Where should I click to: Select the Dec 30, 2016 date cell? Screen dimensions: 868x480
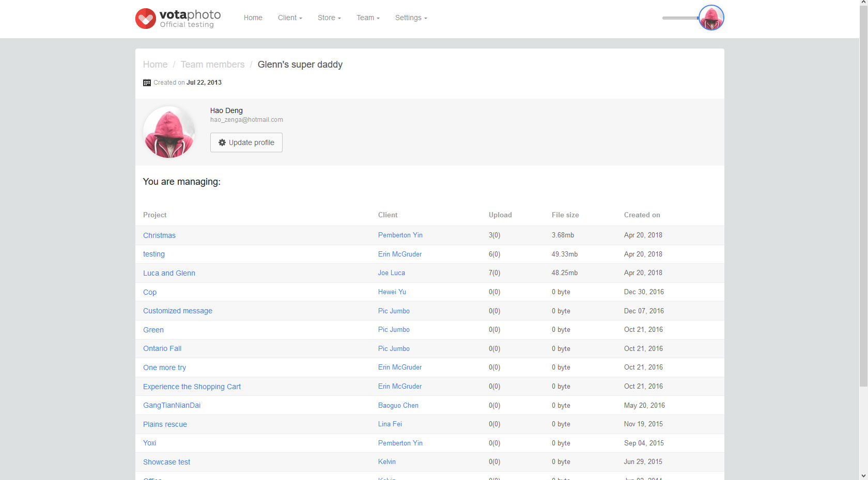point(644,292)
